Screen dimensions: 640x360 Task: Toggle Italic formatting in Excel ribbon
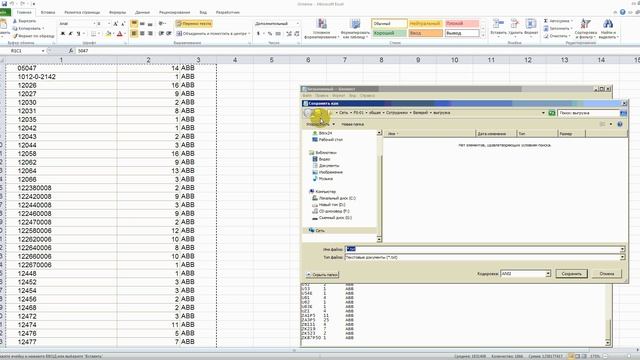click(71, 33)
